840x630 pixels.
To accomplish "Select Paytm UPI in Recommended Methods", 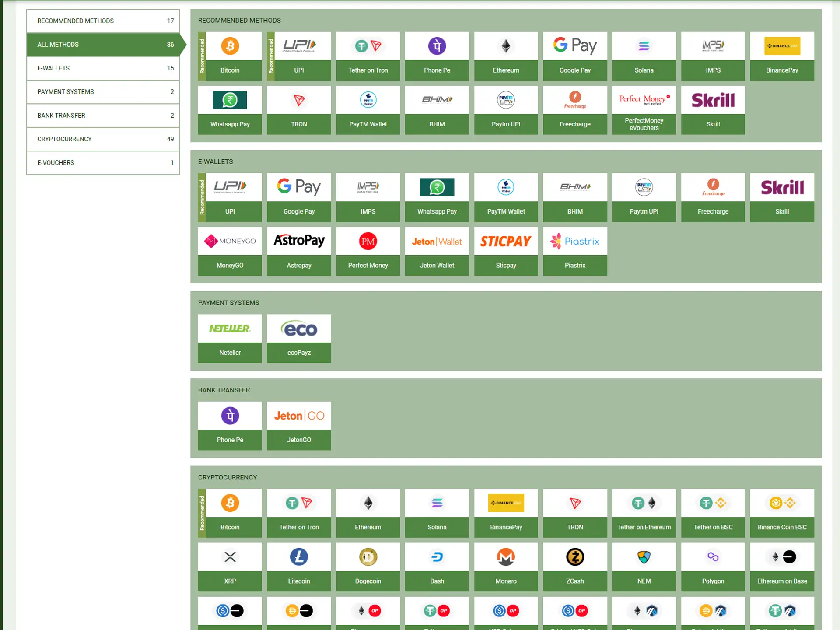I will tap(506, 110).
